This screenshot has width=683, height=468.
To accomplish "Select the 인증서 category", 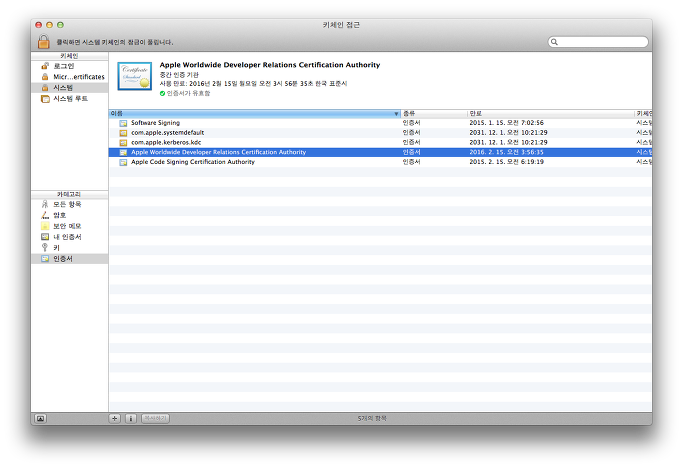I will click(x=70, y=258).
